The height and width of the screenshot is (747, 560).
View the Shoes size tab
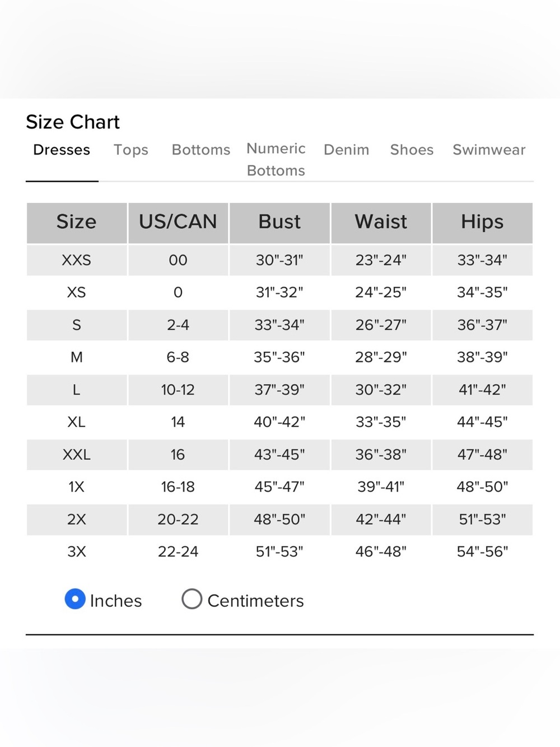click(x=412, y=150)
